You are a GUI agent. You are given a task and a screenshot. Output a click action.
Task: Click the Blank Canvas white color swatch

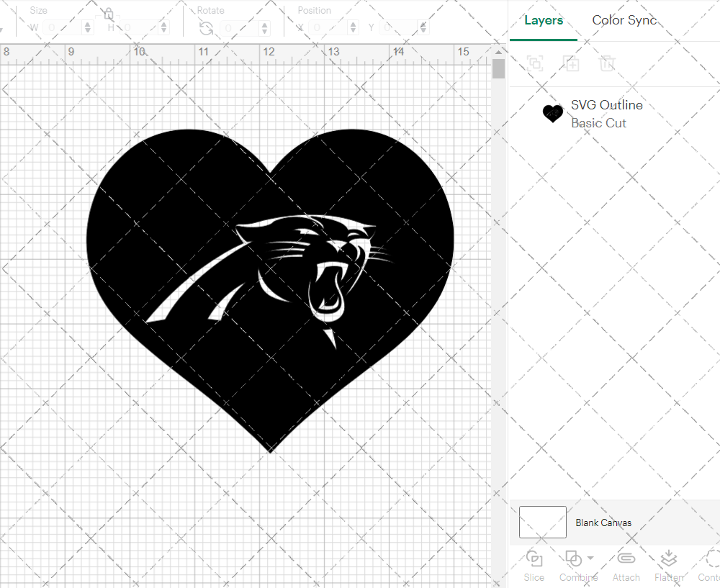[x=542, y=523]
